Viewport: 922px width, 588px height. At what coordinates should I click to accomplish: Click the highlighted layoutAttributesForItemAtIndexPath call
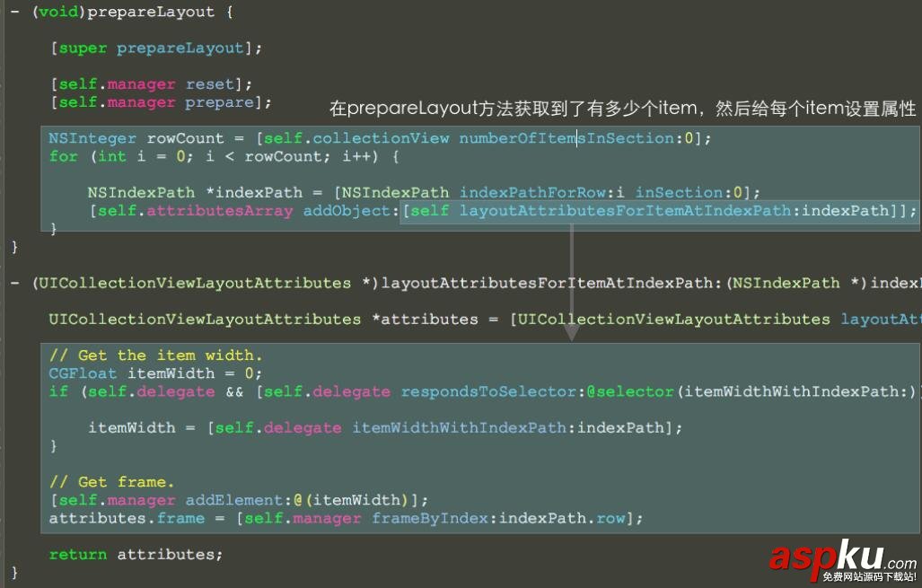coord(660,210)
